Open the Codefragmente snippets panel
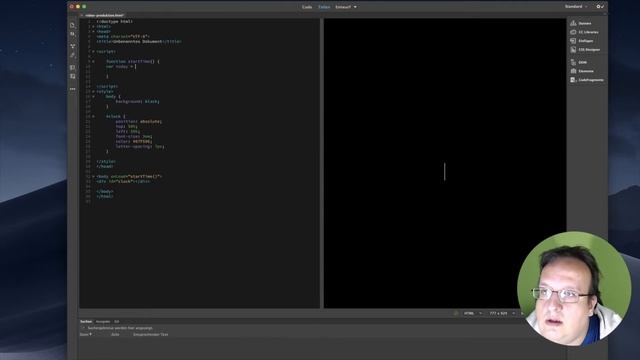This screenshot has height=360, width=640. (x=587, y=80)
